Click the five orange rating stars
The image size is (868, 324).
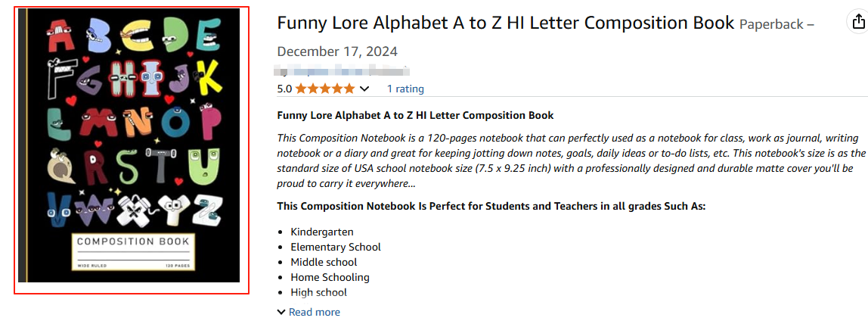click(x=324, y=89)
